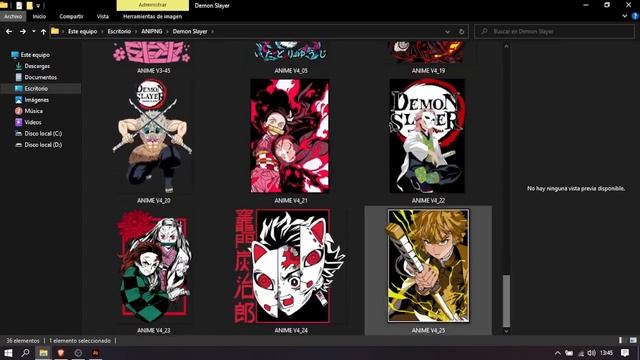Switch to the Vista ribbon tab

click(x=102, y=16)
